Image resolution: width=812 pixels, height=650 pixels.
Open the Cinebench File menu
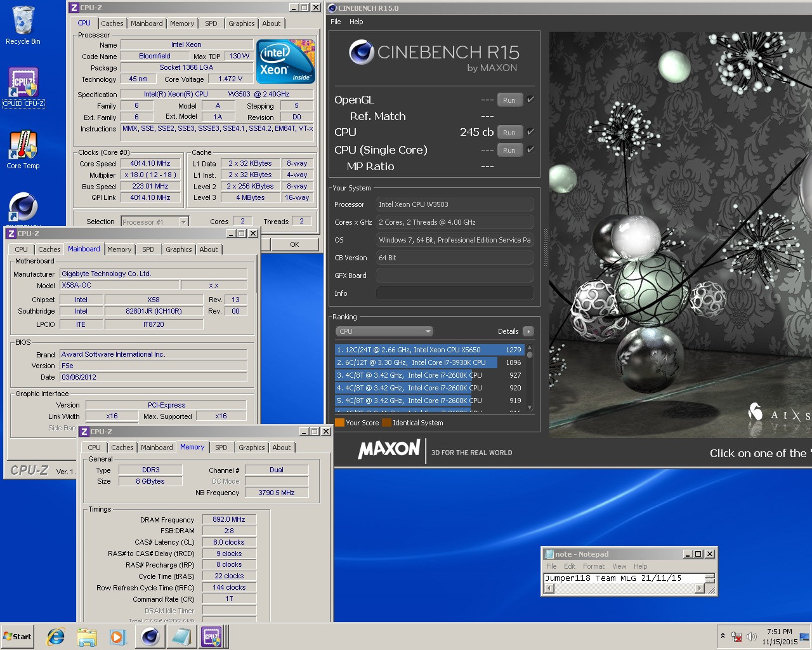(x=336, y=22)
